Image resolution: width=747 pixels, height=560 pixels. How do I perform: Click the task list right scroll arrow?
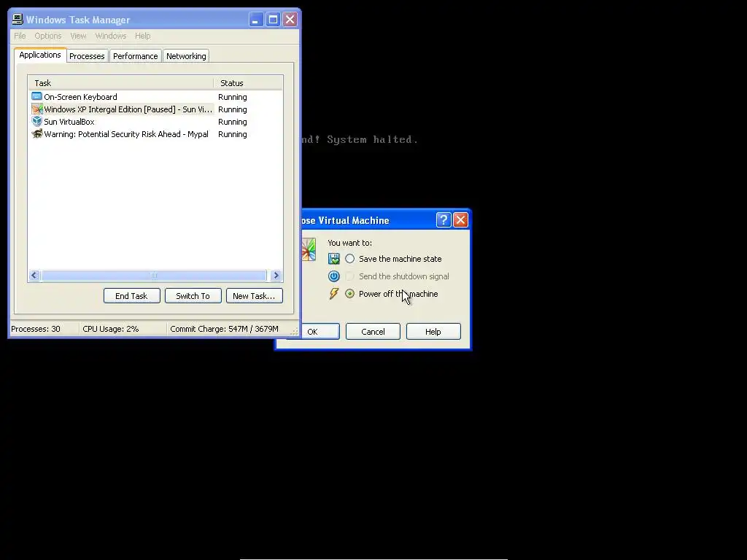(276, 275)
